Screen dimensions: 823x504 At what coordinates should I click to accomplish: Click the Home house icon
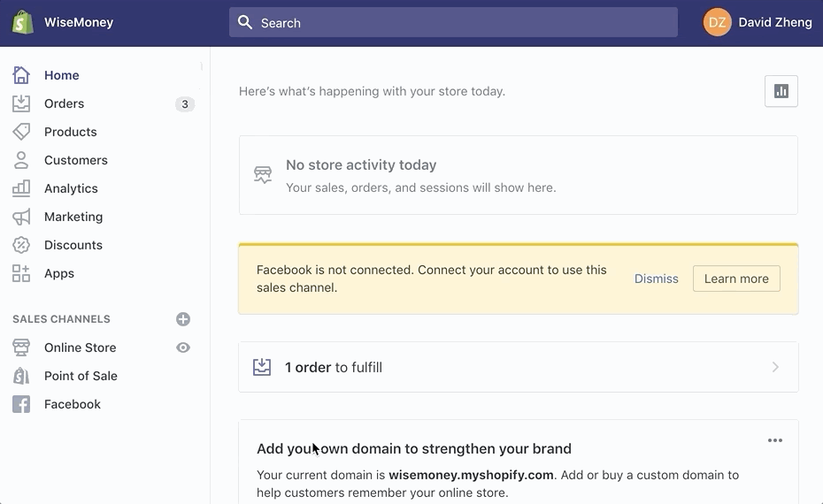tap(21, 75)
